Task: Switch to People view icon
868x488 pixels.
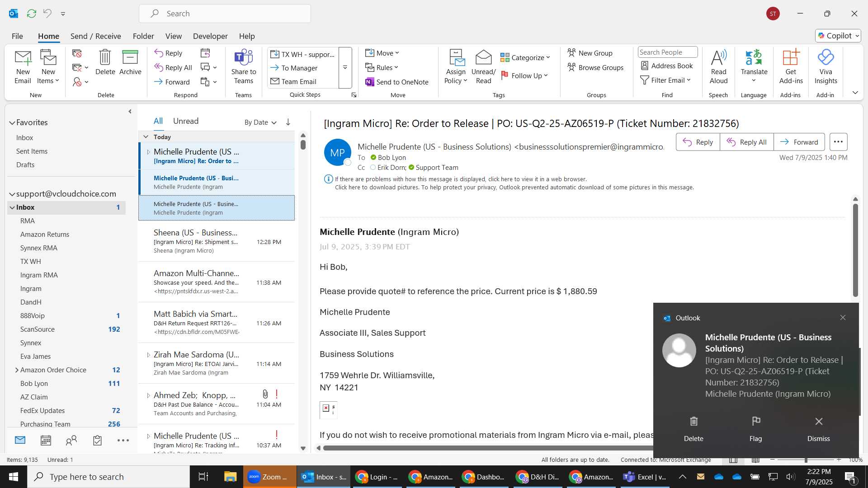Action: point(71,440)
